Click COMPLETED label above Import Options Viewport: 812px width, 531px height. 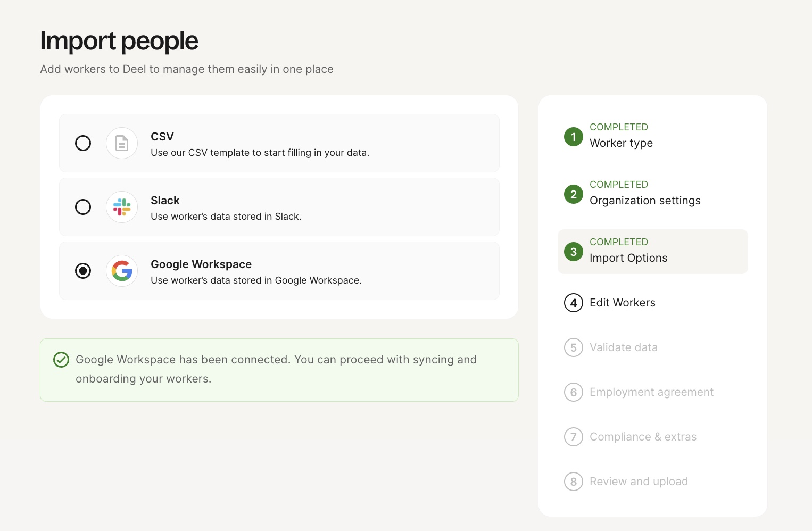point(619,242)
